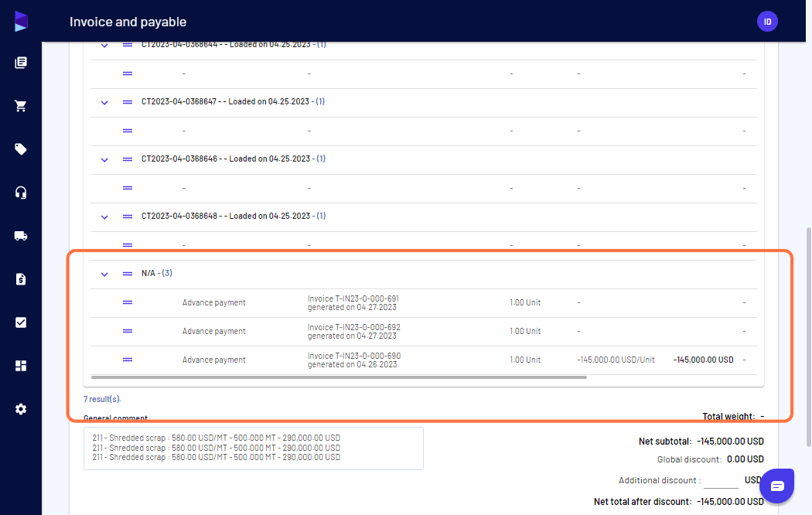Collapse the CT2023-04-0368647 group
Image resolution: width=812 pixels, height=515 pixels.
pyautogui.click(x=104, y=103)
